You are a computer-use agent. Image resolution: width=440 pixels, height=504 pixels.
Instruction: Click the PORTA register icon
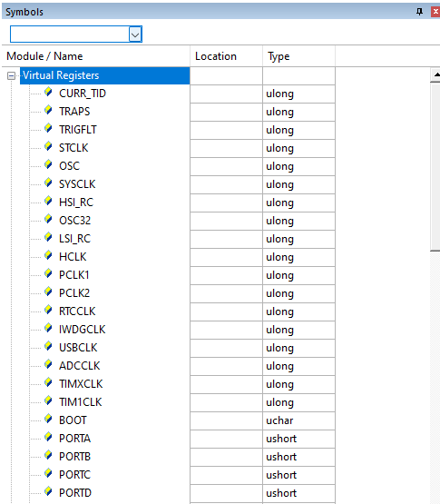coord(48,437)
